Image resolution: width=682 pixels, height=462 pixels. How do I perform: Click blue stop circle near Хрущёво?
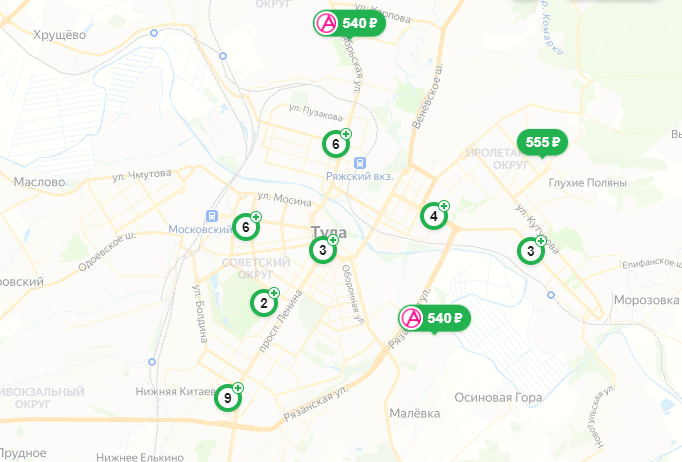coord(154,33)
